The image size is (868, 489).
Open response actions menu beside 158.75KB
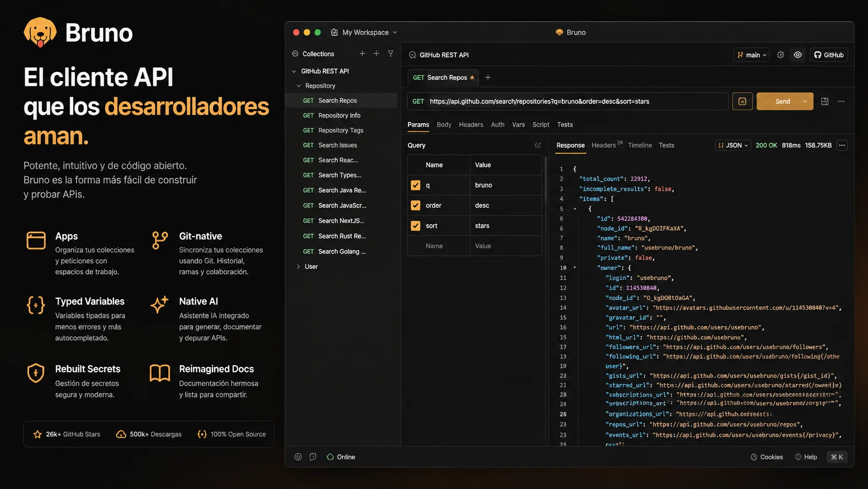click(x=842, y=146)
